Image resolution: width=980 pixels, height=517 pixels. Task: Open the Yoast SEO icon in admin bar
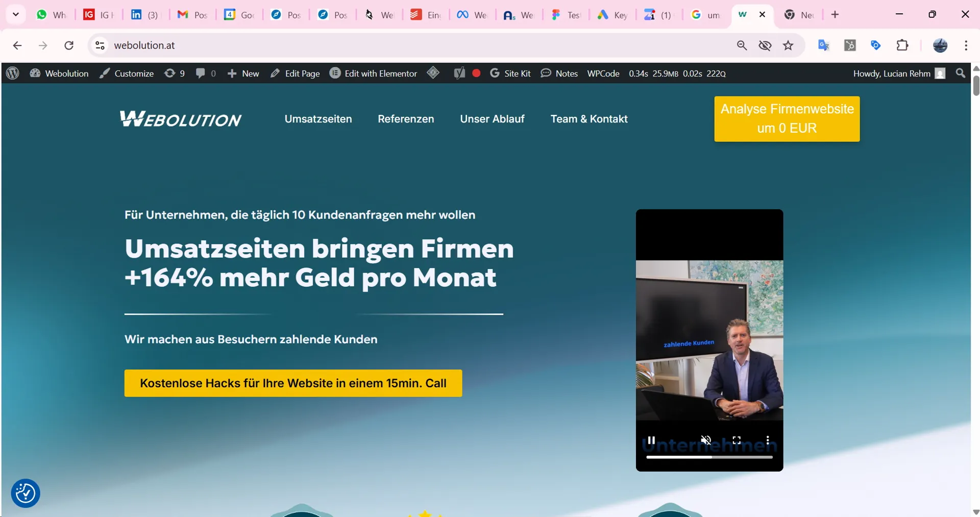[x=459, y=73]
